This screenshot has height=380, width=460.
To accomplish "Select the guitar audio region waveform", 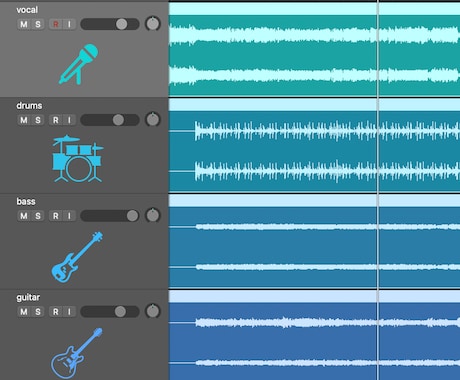I will pyautogui.click(x=315, y=341).
